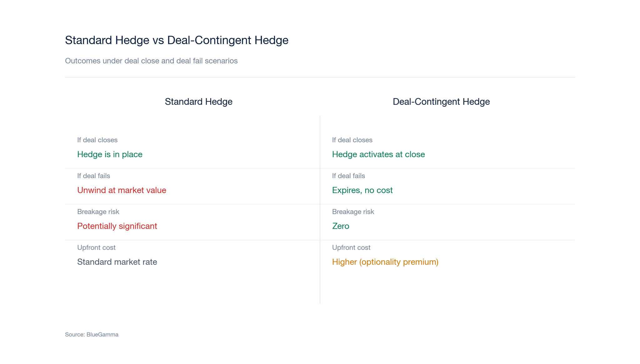Click 'If deal closes' label under Standard Hedge
Screen dimensions: 640x364
pyautogui.click(x=97, y=140)
